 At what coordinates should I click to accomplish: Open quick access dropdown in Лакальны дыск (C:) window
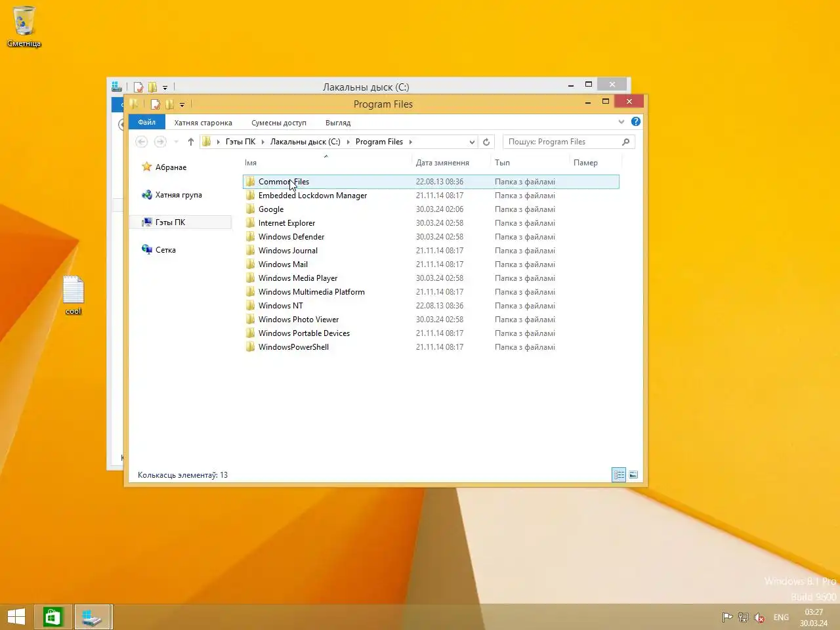(x=165, y=87)
